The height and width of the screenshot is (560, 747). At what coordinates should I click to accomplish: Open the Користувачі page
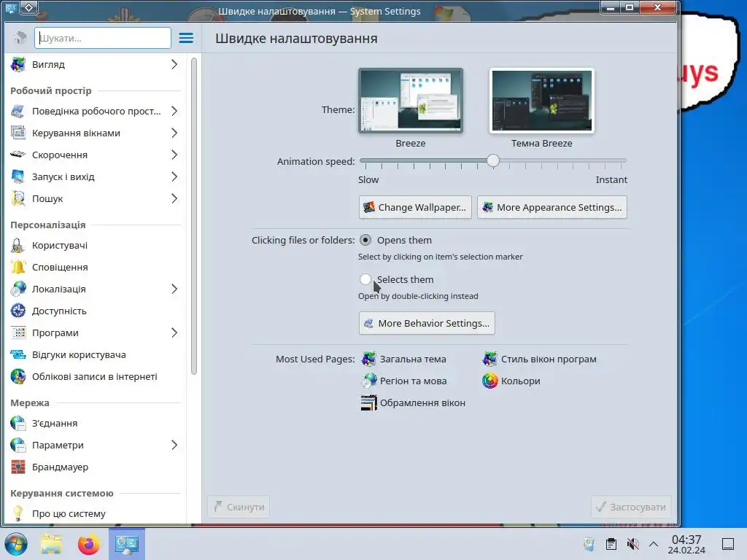[x=96, y=245]
